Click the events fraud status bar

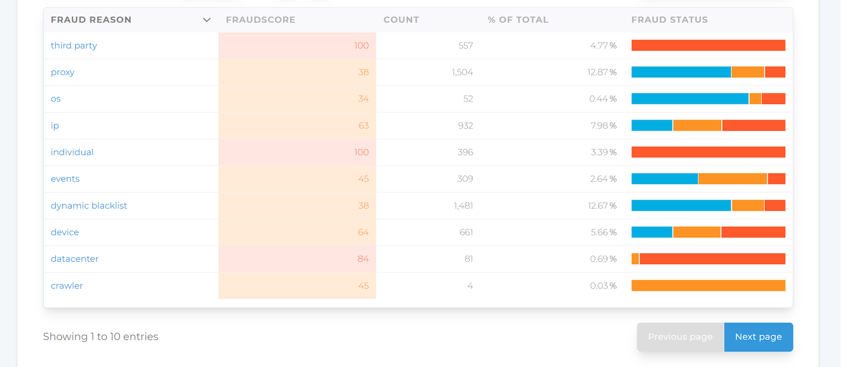[709, 179]
